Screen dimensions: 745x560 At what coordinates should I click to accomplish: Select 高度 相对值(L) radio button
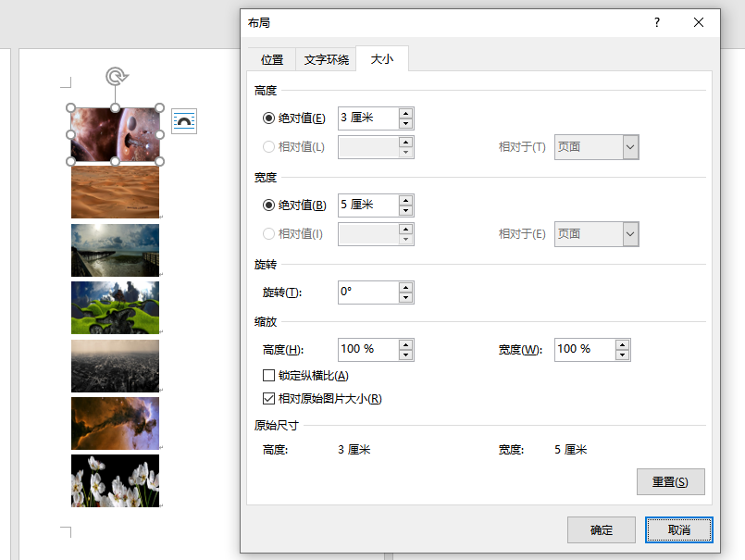coord(268,147)
